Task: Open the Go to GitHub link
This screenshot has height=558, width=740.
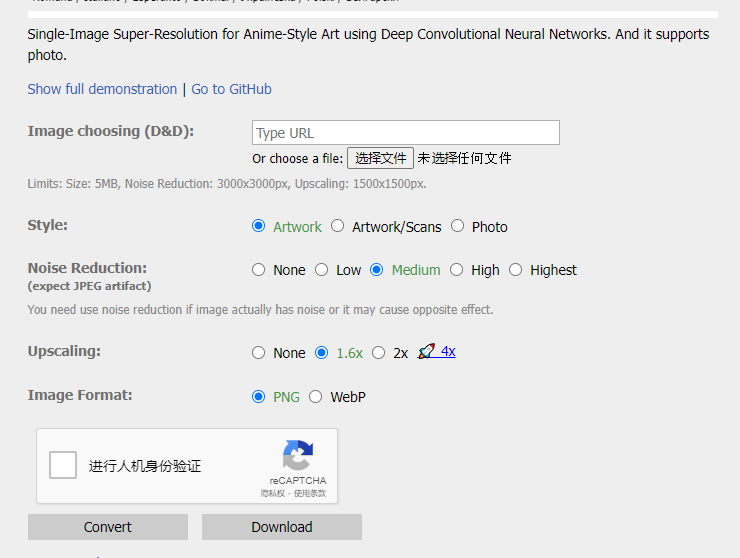Action: point(231,89)
